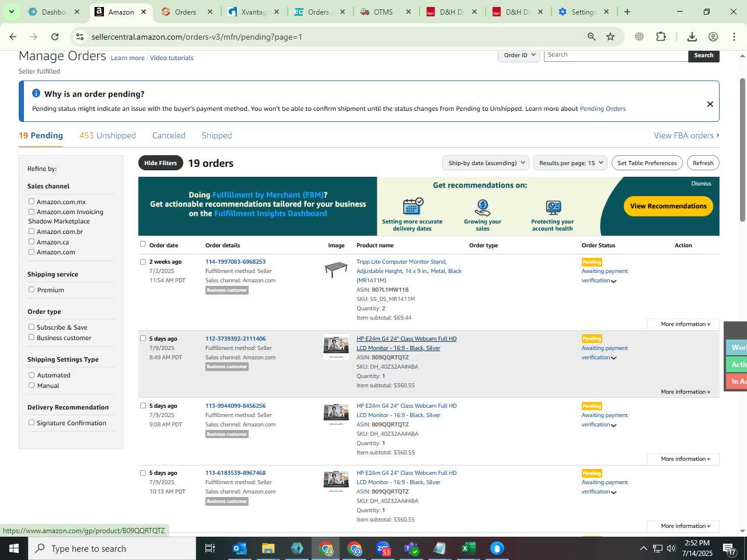This screenshot has width=747, height=560.
Task: Open the Chrome downloads icon
Action: [692, 37]
